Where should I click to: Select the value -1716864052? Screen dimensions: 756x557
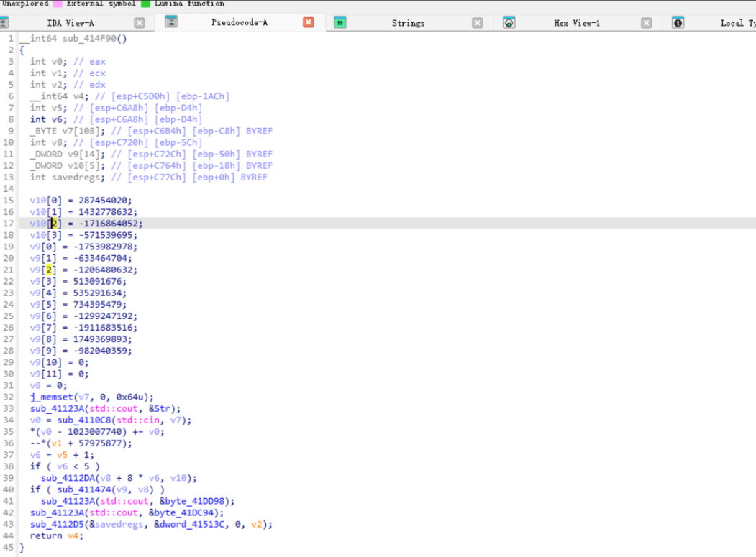point(108,224)
